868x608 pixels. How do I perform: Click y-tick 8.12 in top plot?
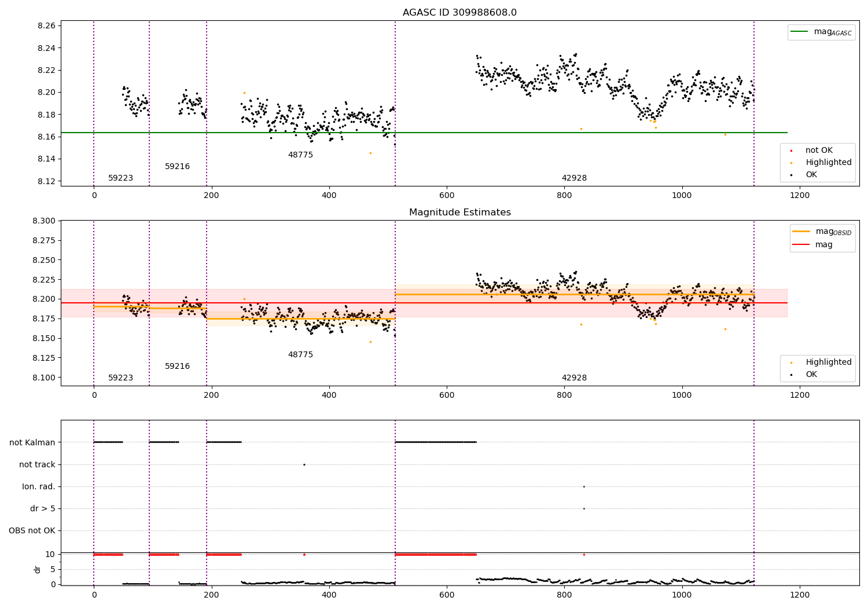[x=46, y=181]
